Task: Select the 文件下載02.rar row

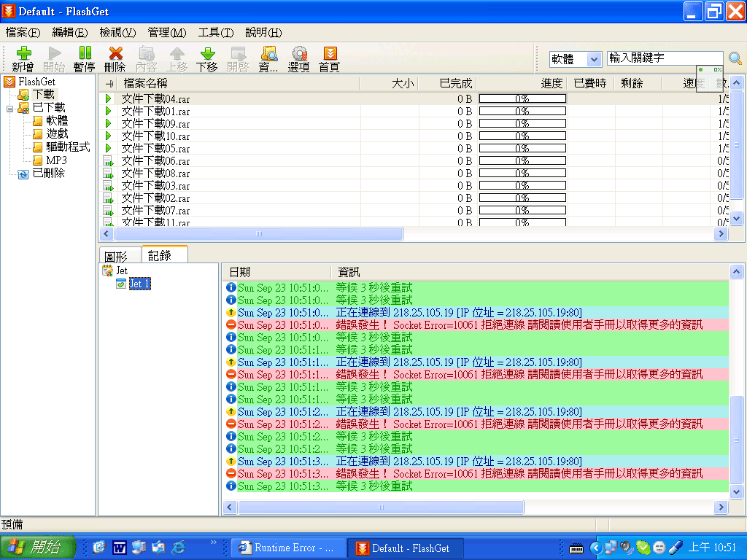Action: [x=415, y=198]
